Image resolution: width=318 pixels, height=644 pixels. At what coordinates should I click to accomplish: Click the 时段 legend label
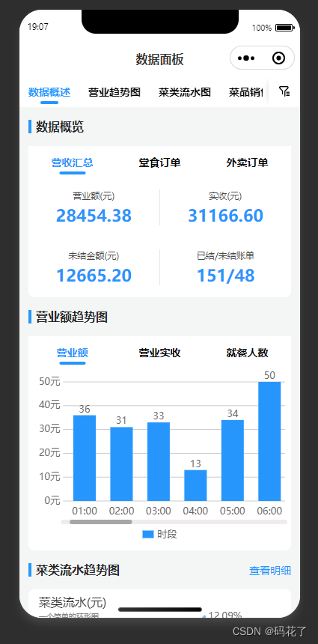[x=167, y=535]
